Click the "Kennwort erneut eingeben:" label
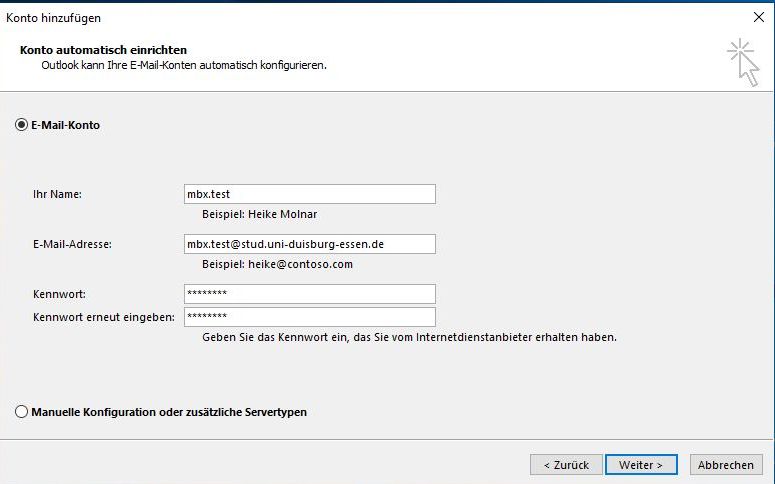This screenshot has width=775, height=484. 103,317
